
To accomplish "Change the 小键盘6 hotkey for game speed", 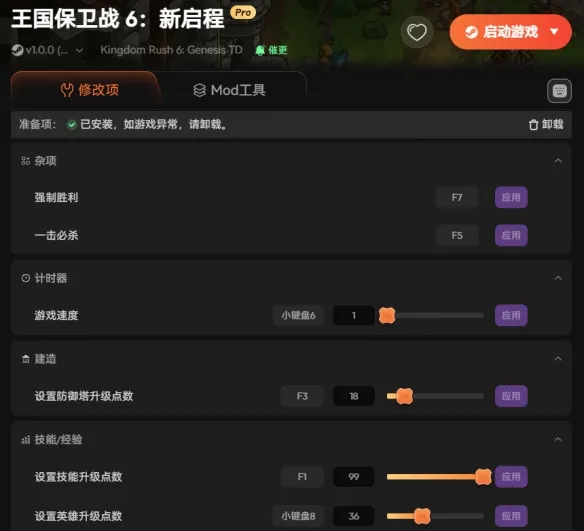I will (x=298, y=315).
